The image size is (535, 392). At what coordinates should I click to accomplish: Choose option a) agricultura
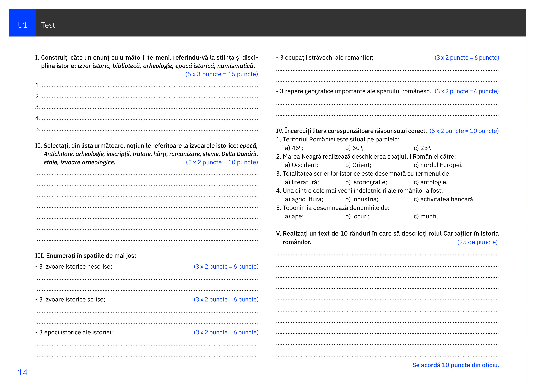[304, 199]
